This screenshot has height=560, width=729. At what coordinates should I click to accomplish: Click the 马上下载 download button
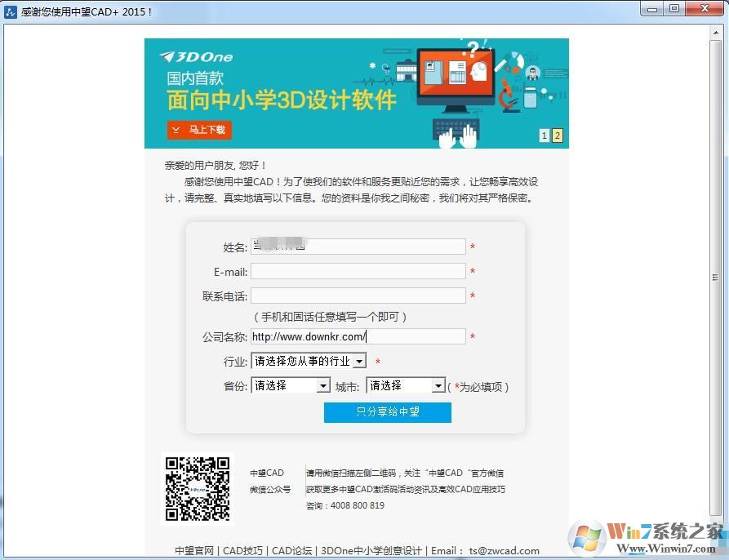[x=198, y=130]
